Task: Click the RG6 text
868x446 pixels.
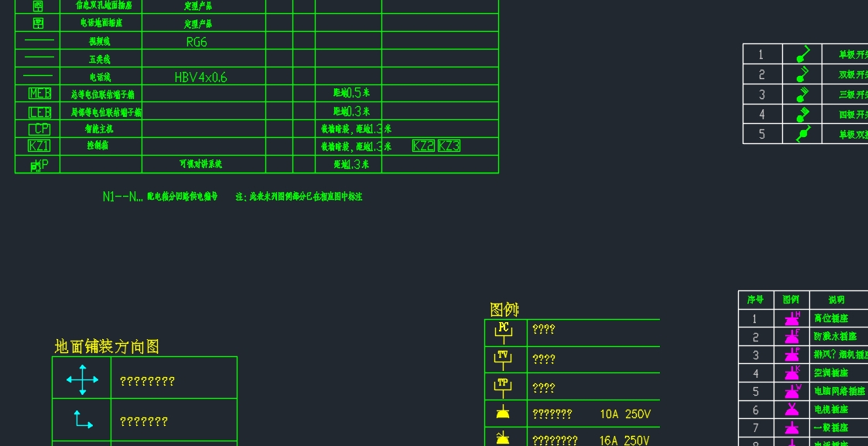Action: [x=196, y=42]
